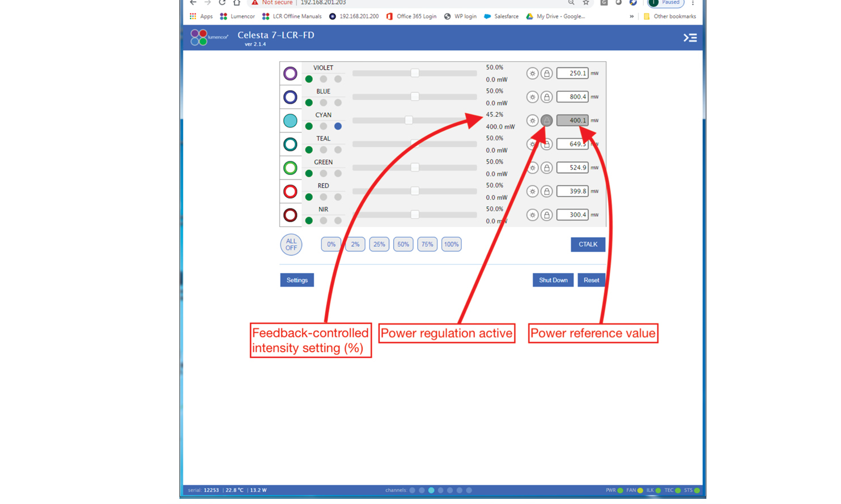Click the Shut Down button
This screenshot has height=504, width=841.
(553, 280)
